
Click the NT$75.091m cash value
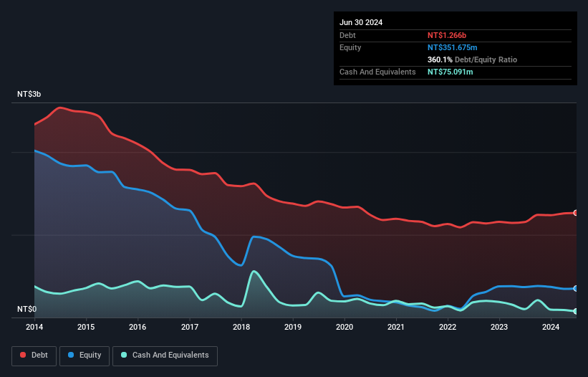pyautogui.click(x=450, y=72)
